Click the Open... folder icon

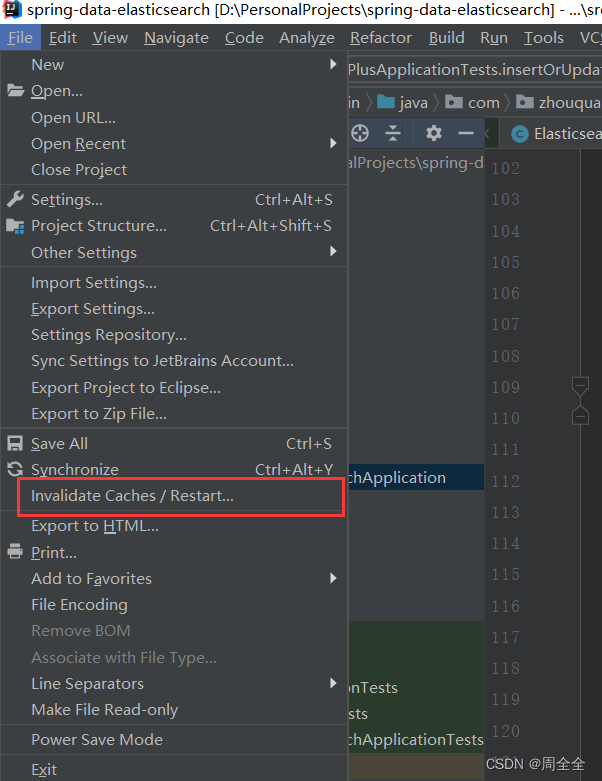pyautogui.click(x=15, y=91)
